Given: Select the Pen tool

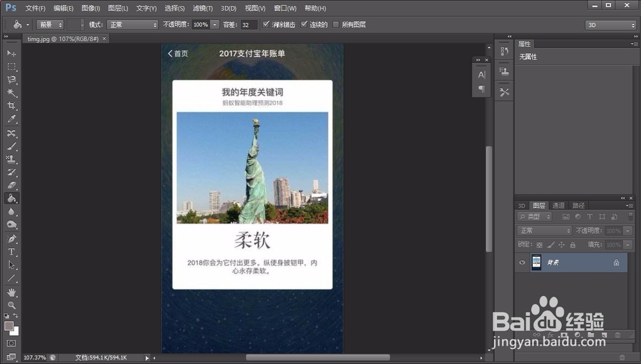Looking at the screenshot, I should (x=12, y=238).
